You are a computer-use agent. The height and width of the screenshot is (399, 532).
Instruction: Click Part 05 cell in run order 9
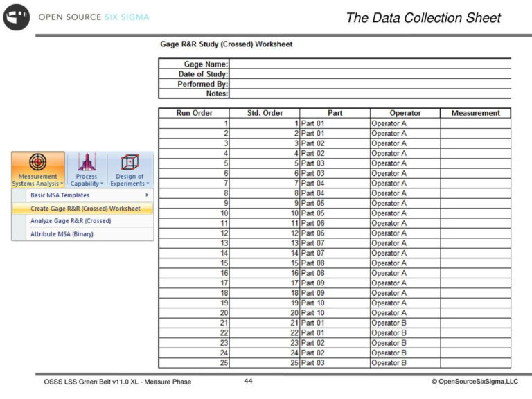click(335, 203)
